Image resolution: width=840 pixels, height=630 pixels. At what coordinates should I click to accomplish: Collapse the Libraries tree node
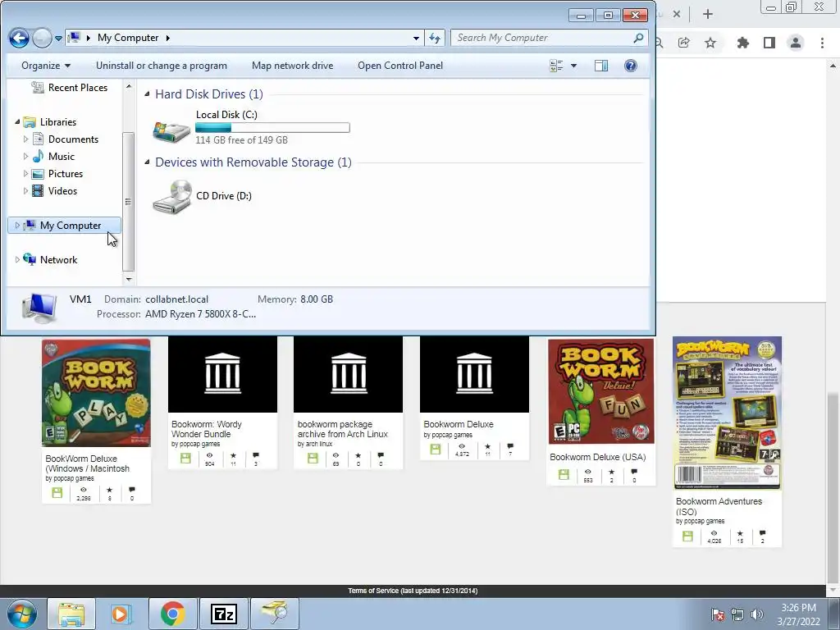coord(17,122)
